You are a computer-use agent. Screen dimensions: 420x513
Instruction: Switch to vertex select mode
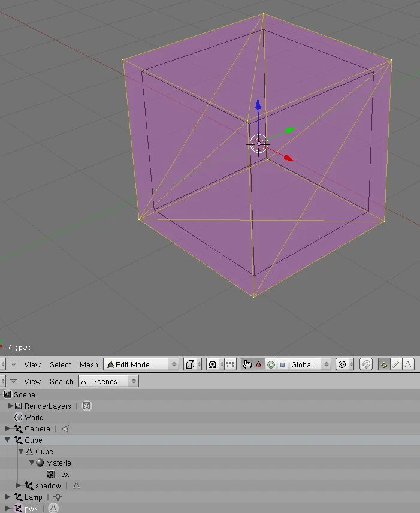[x=384, y=364]
